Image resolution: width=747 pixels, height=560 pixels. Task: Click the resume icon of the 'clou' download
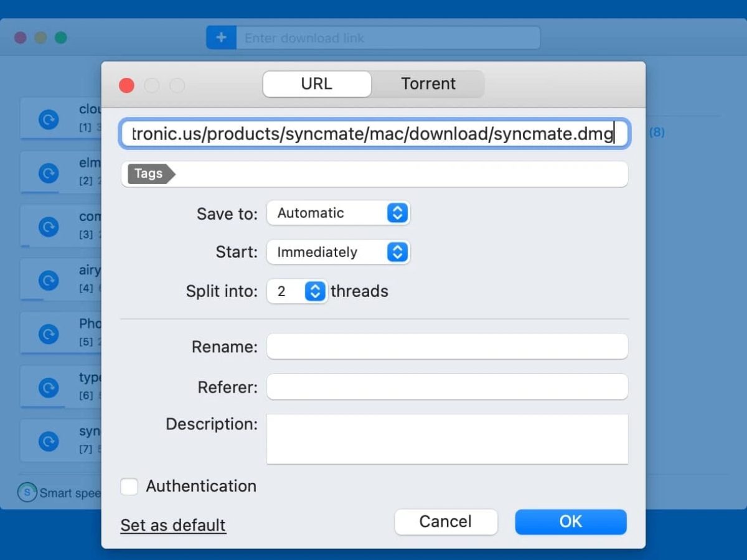click(49, 119)
